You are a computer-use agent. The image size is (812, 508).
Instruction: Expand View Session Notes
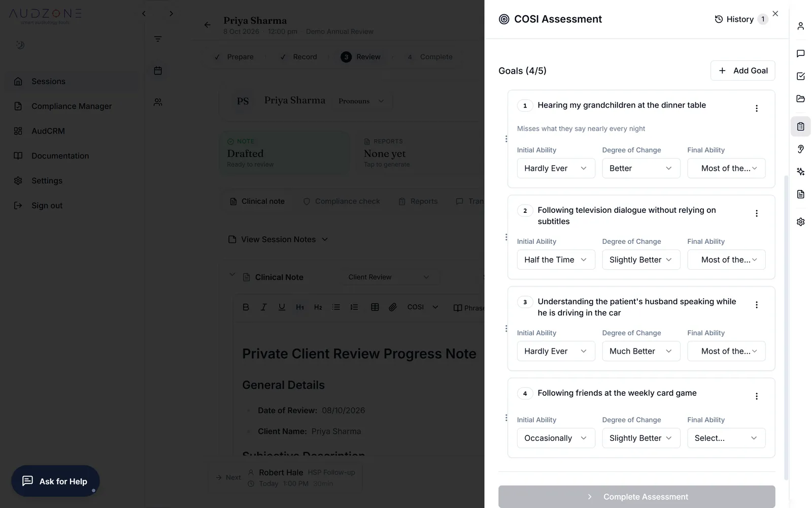[278, 239]
